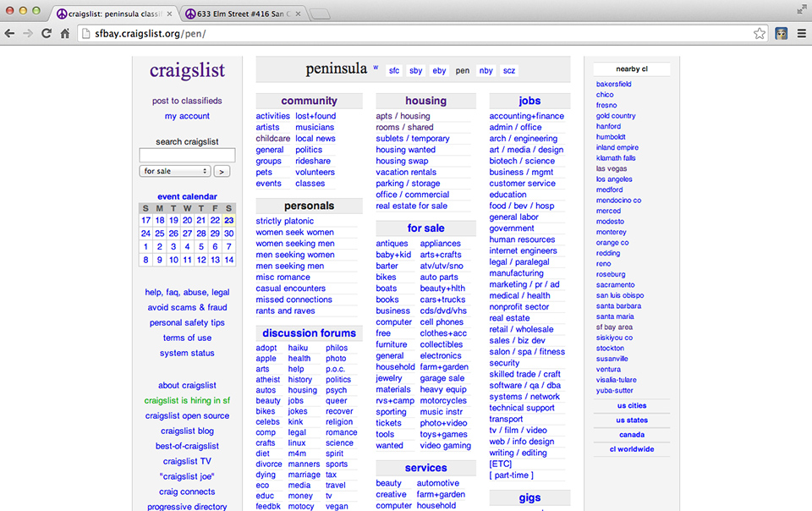Toggle fullscreen with the window expand icon
The image size is (812, 511).
(802, 9)
